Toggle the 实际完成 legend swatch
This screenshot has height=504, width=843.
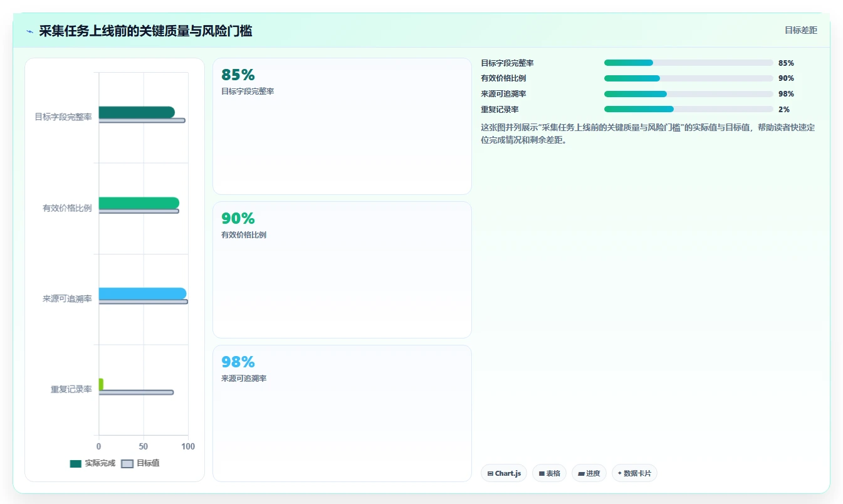point(76,464)
